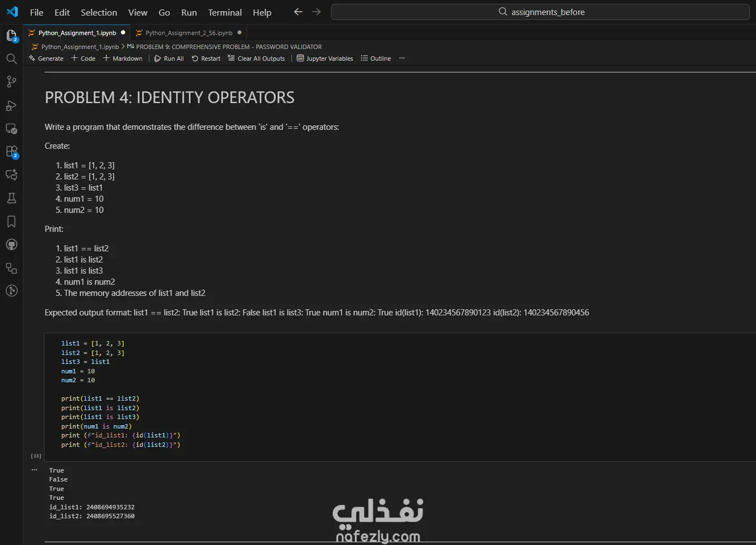756x545 pixels.
Task: Click the unsaved dot on Python_Assignment_1.ipynb tab
Action: tap(123, 32)
